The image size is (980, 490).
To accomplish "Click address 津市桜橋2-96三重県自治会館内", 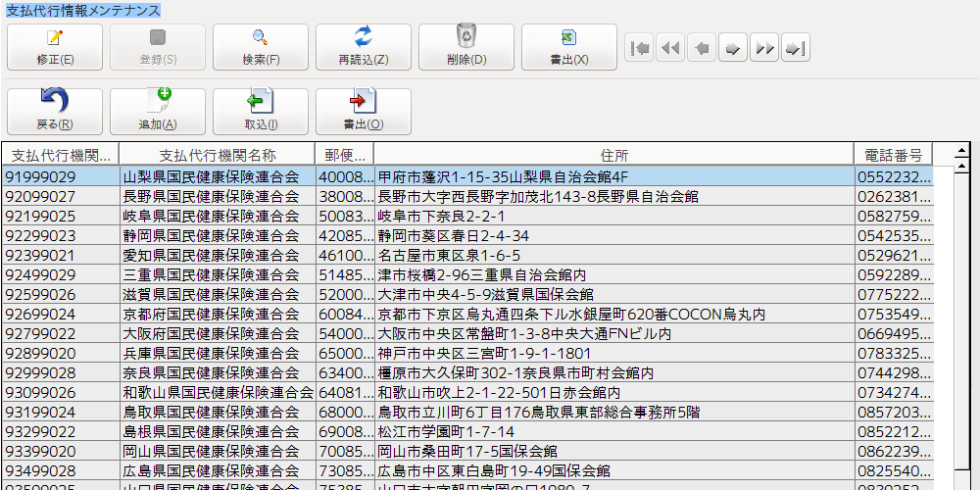I will click(613, 275).
